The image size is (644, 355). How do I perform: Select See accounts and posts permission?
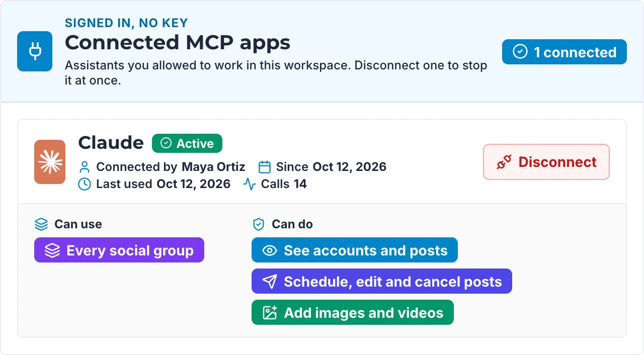355,250
